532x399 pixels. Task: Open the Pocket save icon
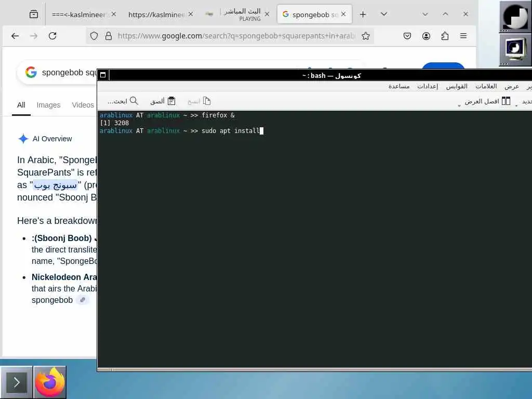407,36
